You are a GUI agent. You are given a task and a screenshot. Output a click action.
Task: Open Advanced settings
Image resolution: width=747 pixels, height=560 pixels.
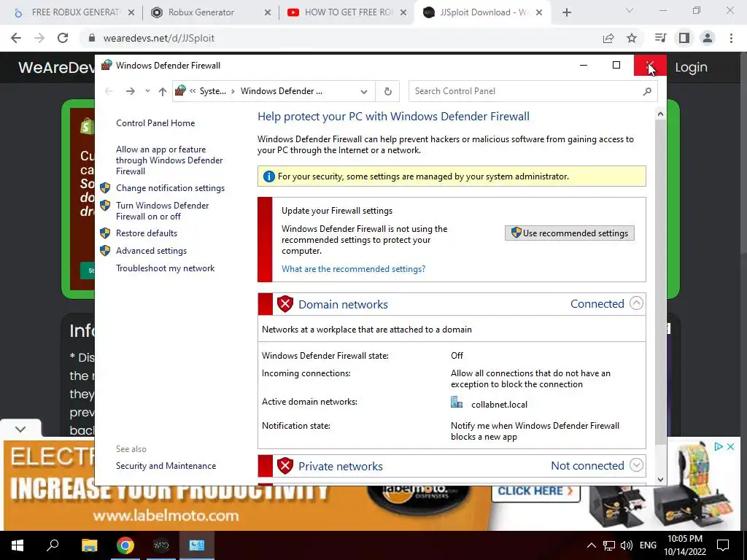(151, 251)
